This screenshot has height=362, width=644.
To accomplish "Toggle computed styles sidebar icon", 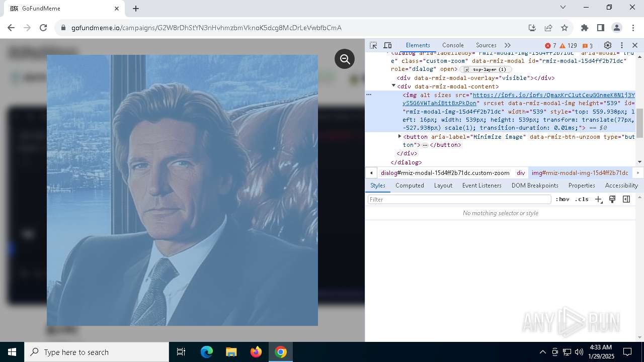I will tap(626, 200).
